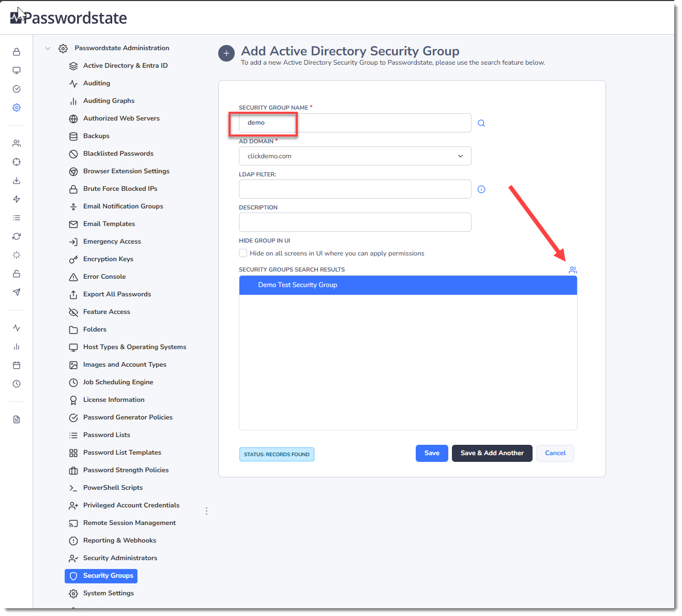
Task: Focus the Security Group Name field
Action: pos(355,123)
